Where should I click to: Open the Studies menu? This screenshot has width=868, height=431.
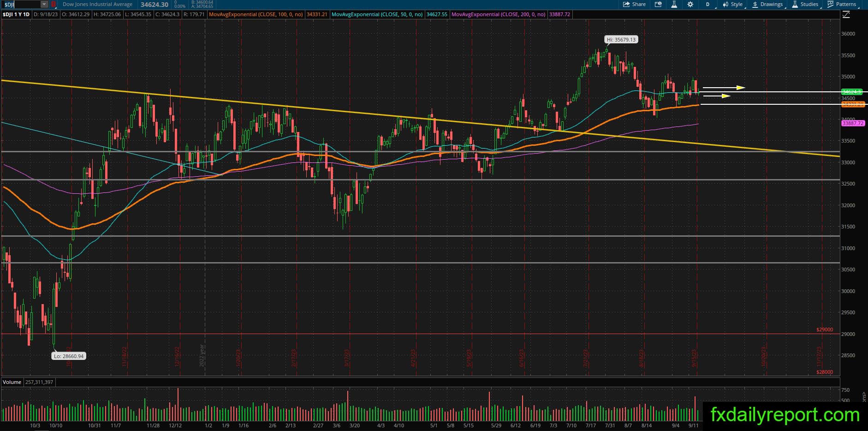coord(805,4)
